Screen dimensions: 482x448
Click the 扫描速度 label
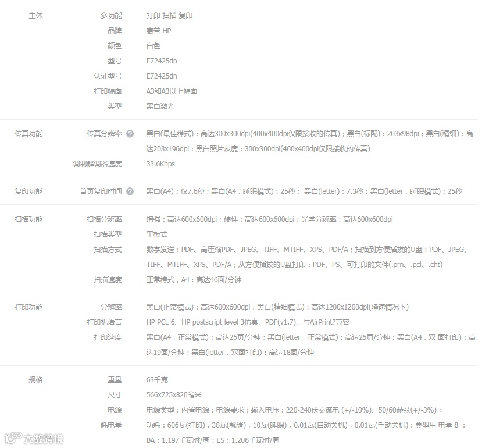108,280
